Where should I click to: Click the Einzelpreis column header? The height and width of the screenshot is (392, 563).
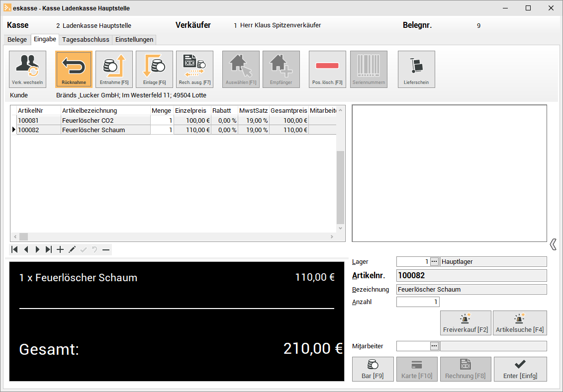(192, 110)
